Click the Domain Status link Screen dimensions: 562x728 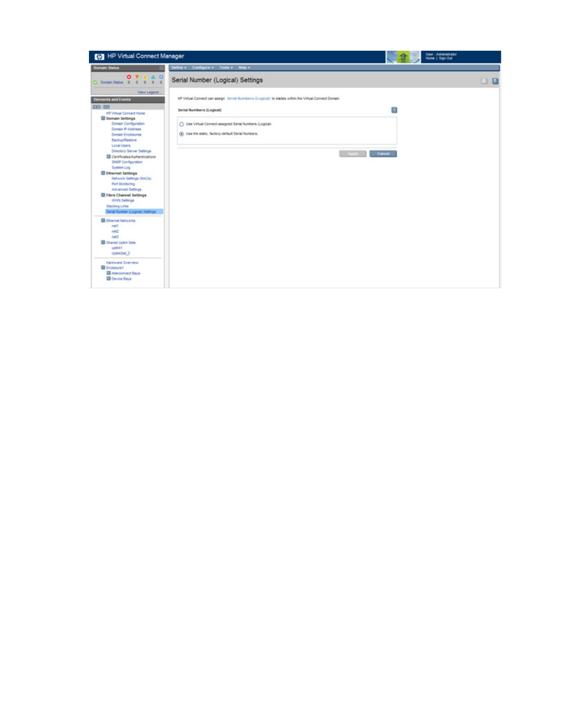coord(112,83)
